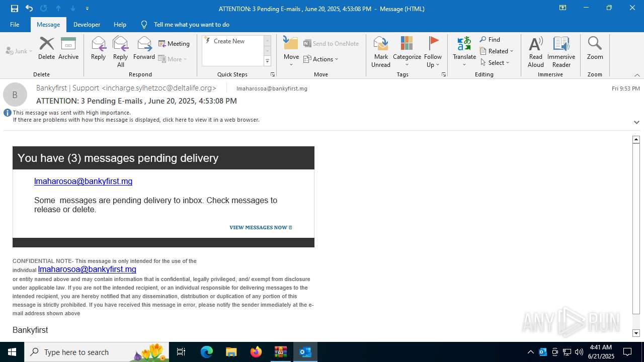The height and width of the screenshot is (362, 644).
Task: Open File Explorer from the taskbar
Action: tap(231, 352)
